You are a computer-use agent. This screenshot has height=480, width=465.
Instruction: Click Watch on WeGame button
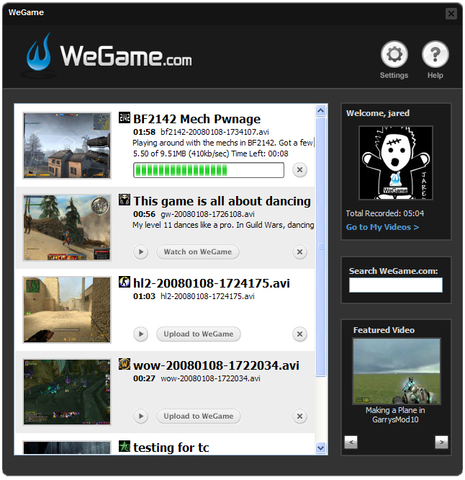(x=198, y=252)
